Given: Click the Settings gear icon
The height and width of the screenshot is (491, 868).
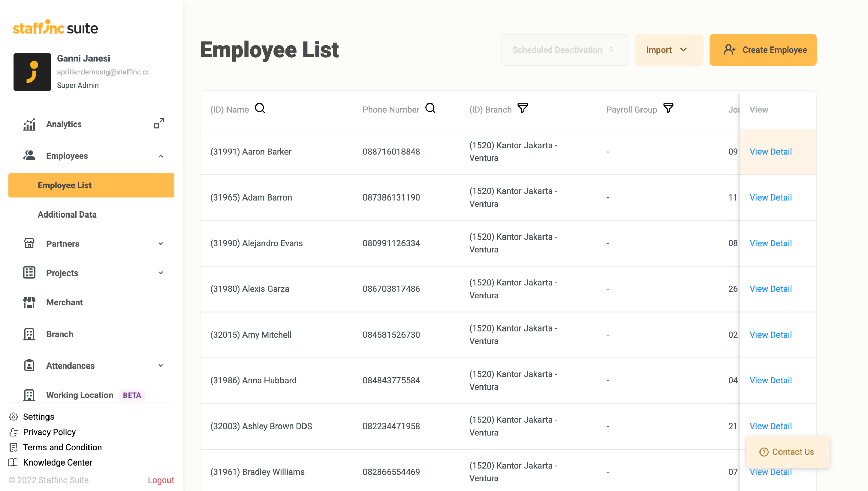Looking at the screenshot, I should [14, 417].
